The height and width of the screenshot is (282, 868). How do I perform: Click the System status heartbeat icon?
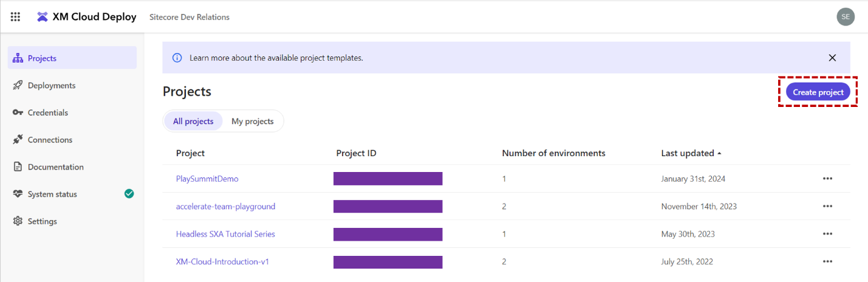click(x=18, y=194)
